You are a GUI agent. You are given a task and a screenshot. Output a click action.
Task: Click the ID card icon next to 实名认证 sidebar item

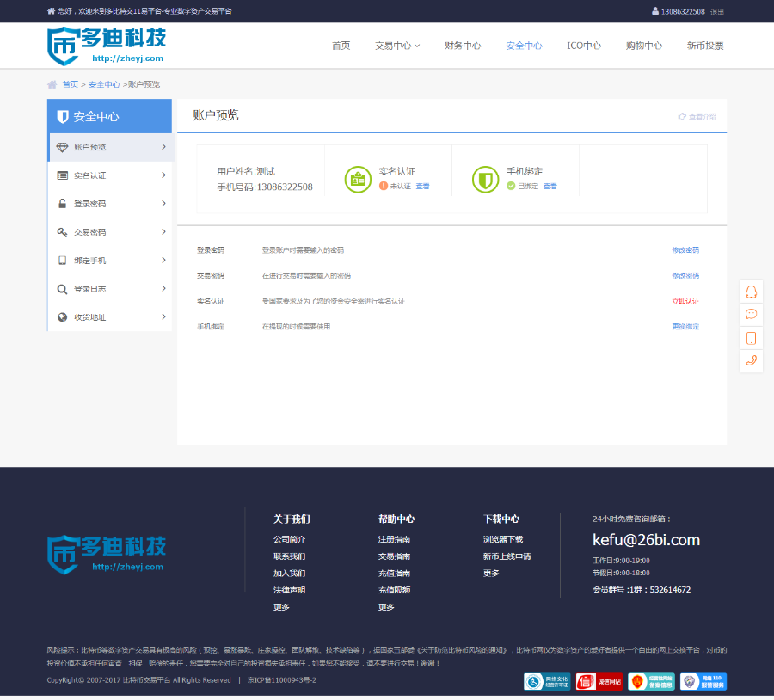point(62,175)
